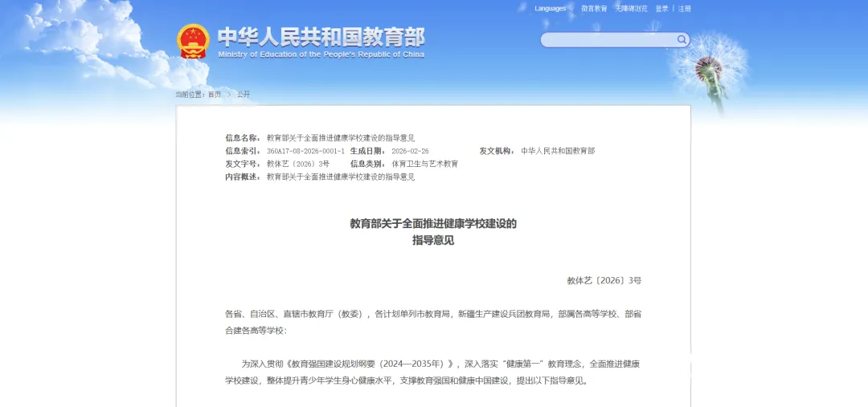868x407 pixels.
Task: Open the Languages dropdown
Action: point(554,9)
